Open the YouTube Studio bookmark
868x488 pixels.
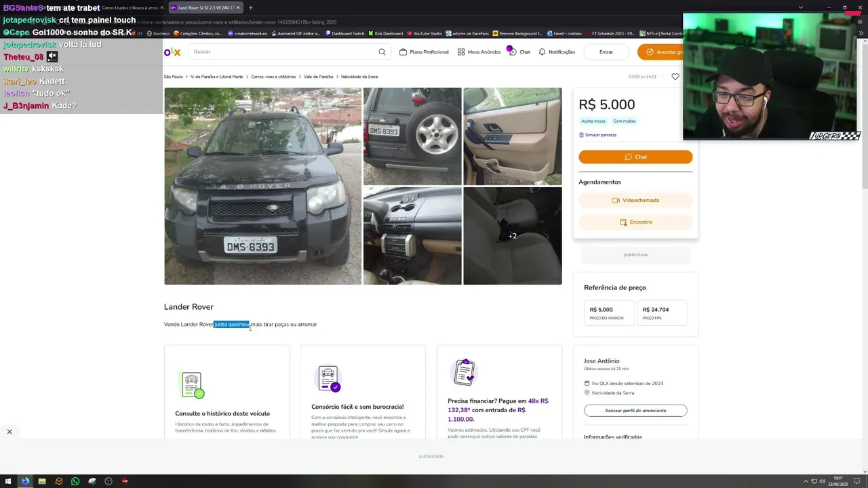425,33
